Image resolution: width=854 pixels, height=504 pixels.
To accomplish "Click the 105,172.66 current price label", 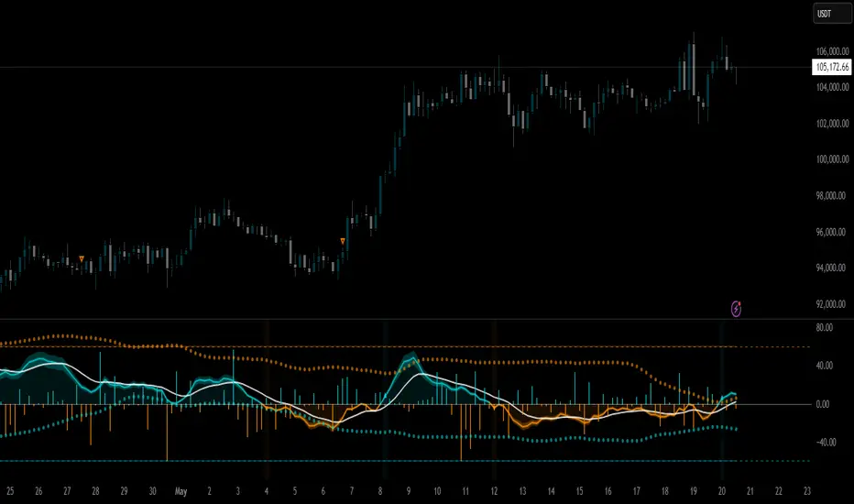I will click(832, 67).
